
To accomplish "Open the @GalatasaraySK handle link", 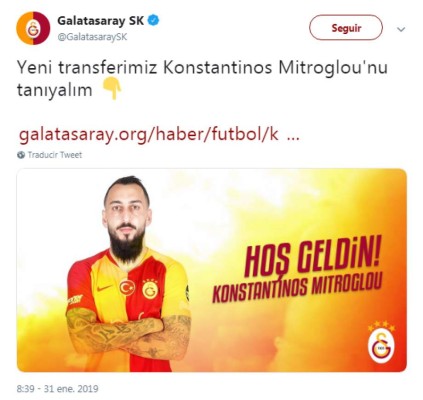I will [x=92, y=37].
